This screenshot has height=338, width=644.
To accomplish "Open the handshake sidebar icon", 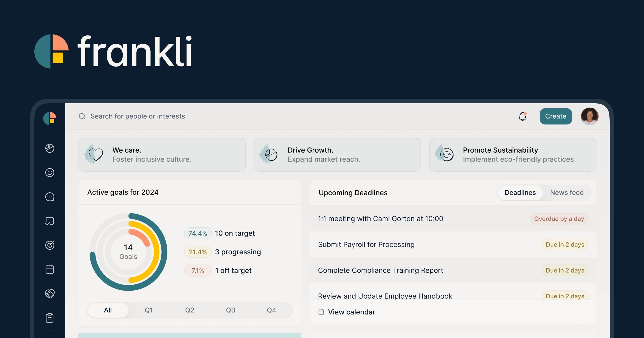I will coord(50,293).
